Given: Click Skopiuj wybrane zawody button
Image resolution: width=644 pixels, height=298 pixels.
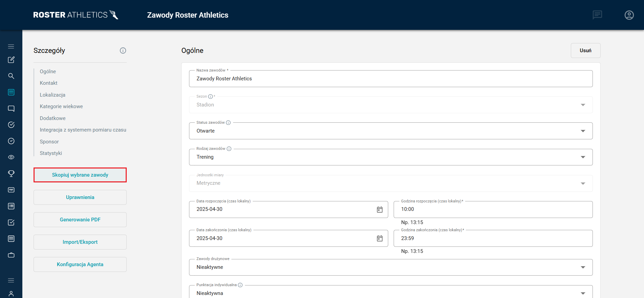Looking at the screenshot, I should (x=80, y=175).
